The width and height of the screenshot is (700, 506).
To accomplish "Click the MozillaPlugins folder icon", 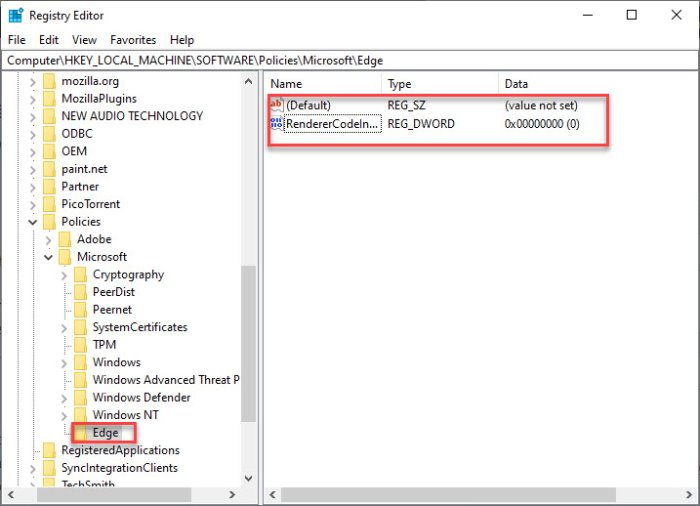I will (50, 99).
